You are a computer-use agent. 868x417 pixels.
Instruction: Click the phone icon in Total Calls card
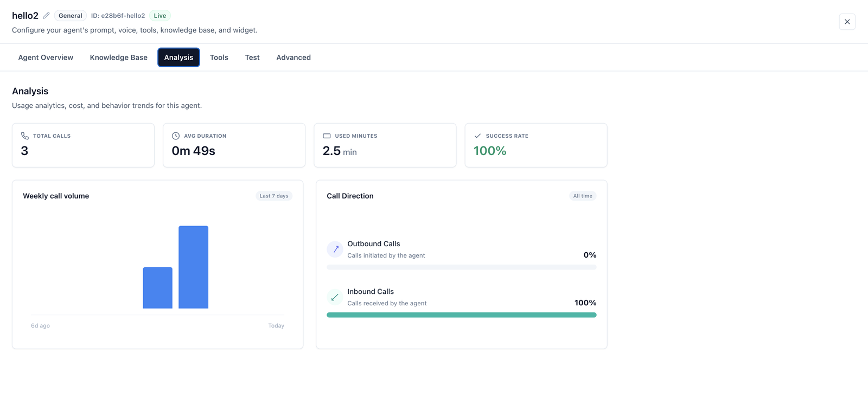tap(25, 136)
